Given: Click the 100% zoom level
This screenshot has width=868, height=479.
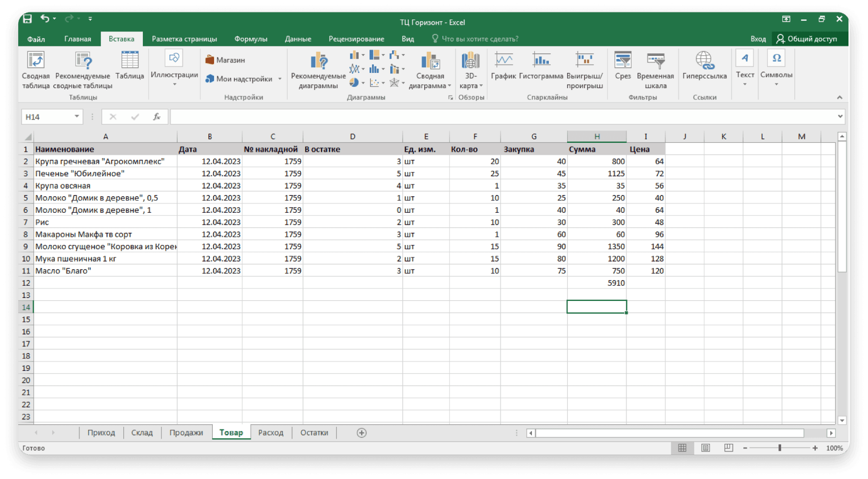Looking at the screenshot, I should (834, 448).
